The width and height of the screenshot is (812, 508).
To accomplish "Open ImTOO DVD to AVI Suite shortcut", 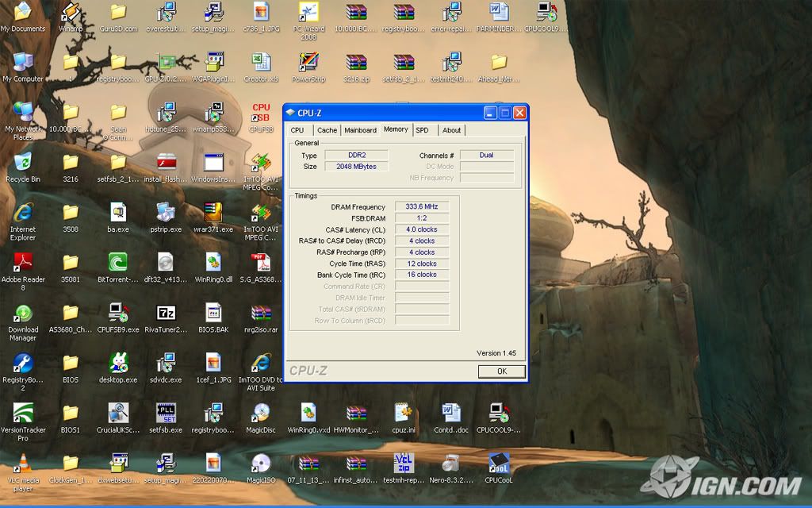I will pyautogui.click(x=261, y=364).
